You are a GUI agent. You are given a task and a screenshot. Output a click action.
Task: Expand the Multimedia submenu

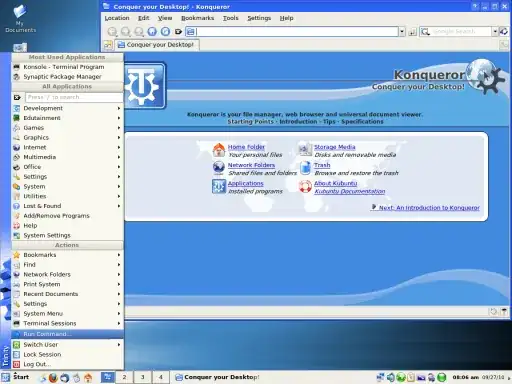pyautogui.click(x=67, y=157)
